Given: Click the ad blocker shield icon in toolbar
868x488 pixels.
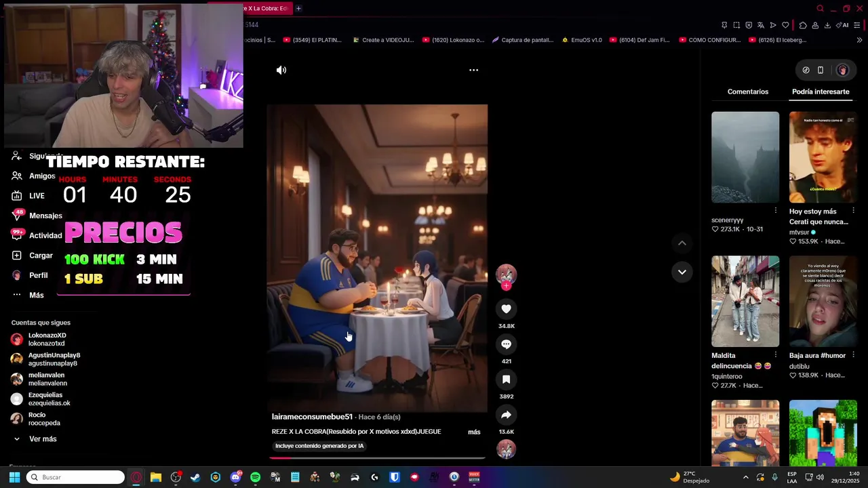Looking at the screenshot, I should (x=749, y=25).
